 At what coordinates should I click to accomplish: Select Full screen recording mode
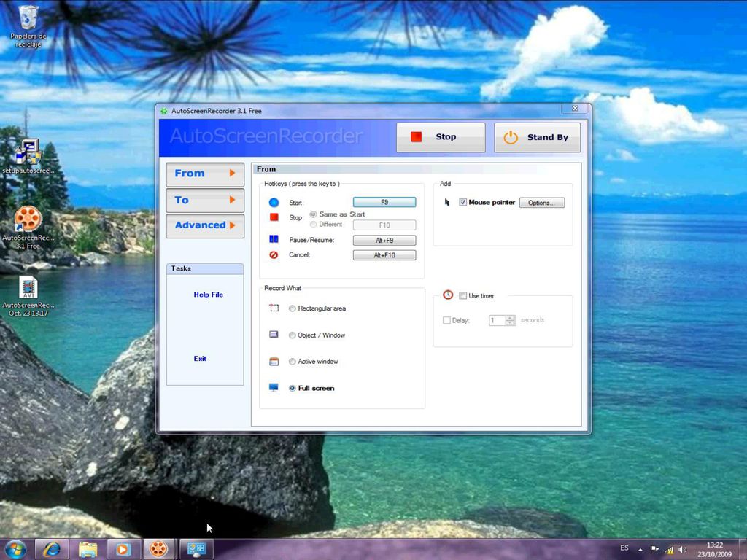(292, 389)
